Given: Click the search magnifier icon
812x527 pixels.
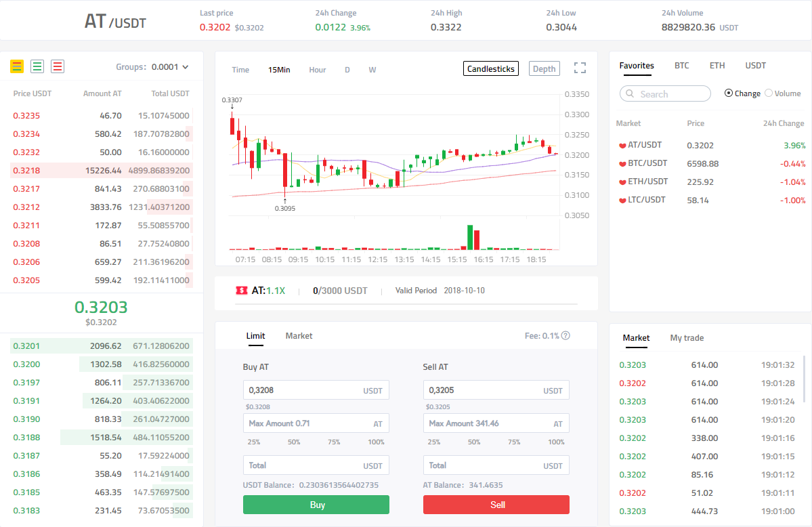Looking at the screenshot, I should click(x=630, y=93).
